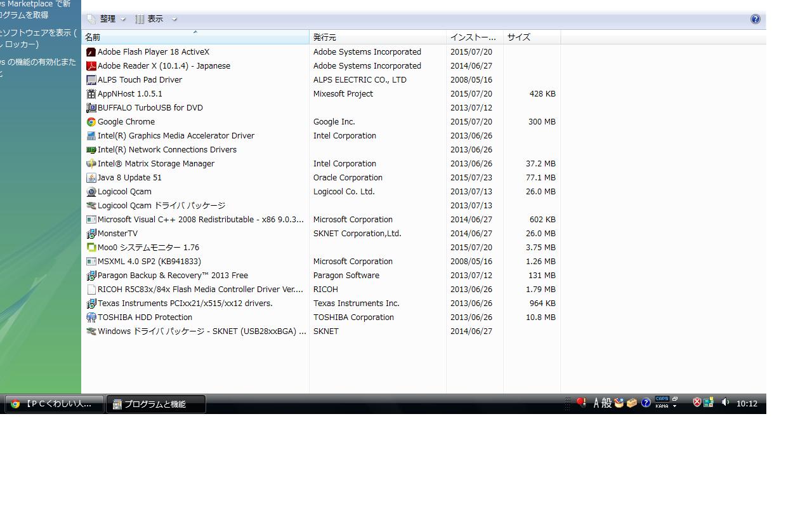Click the AppNHost 1.0.5.1 icon
The image size is (812, 508).
pos(91,94)
